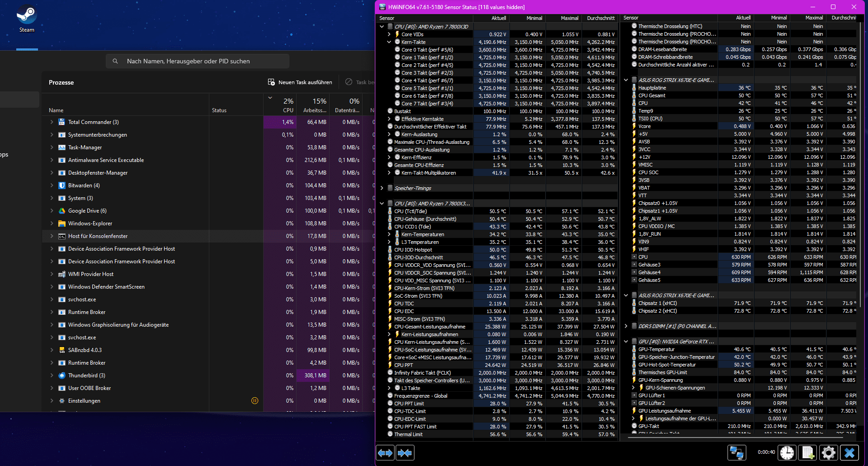Viewport: 868px width, 466px height.
Task: Select Windows-Explorer folder process icon
Action: point(62,223)
